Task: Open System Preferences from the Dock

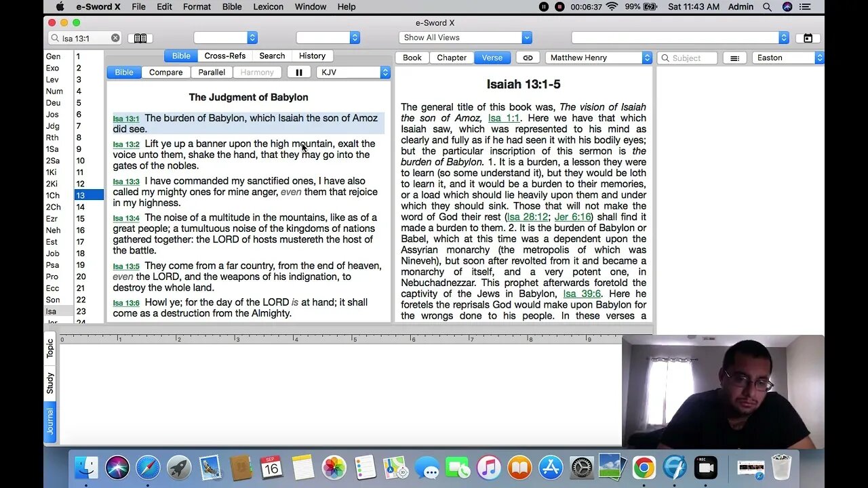Action: coord(582,468)
